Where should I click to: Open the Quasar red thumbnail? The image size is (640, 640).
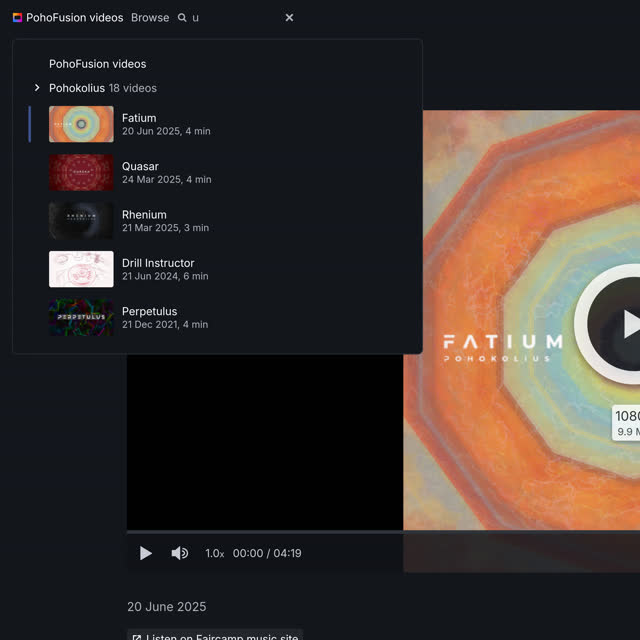click(x=81, y=172)
